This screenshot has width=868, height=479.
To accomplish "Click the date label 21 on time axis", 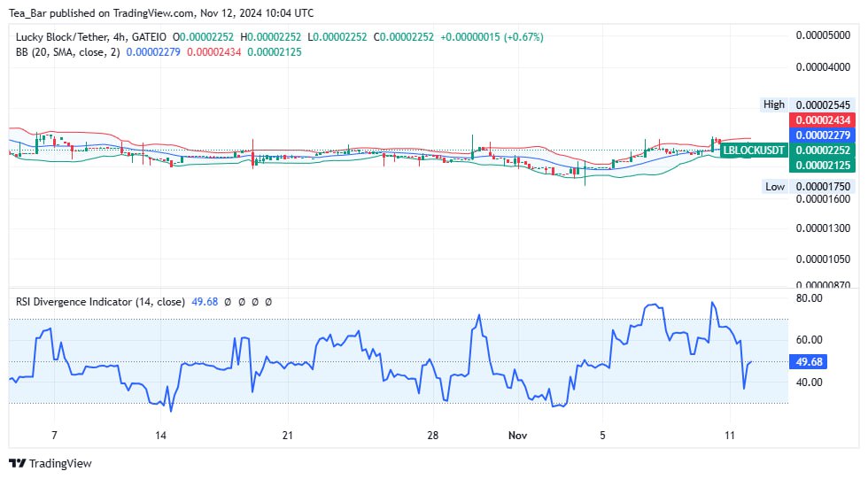I will point(287,436).
